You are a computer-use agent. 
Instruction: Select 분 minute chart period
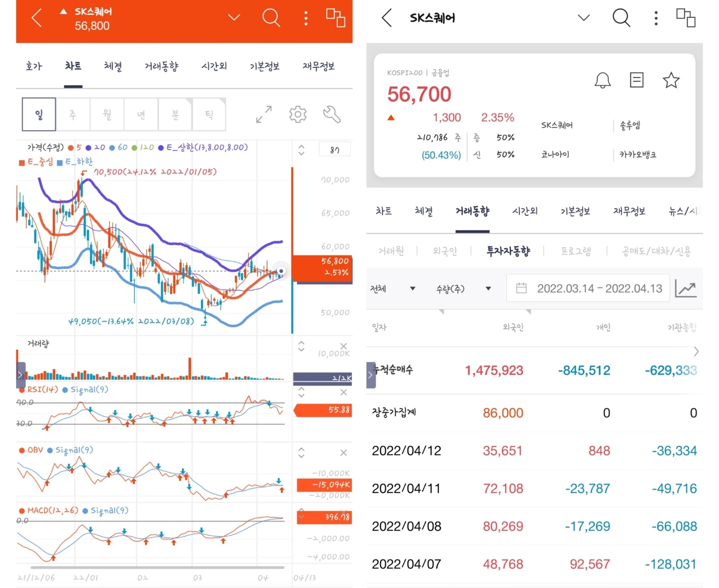(x=175, y=114)
